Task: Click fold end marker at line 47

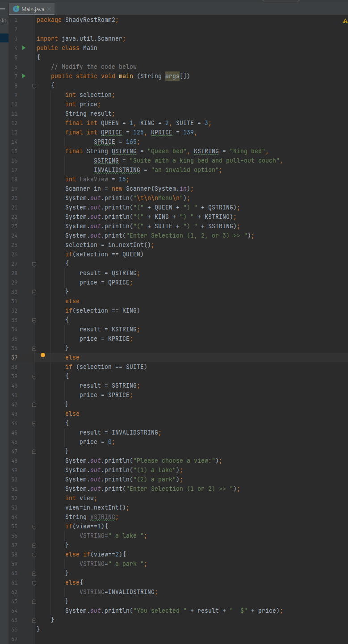Action: 34,451
